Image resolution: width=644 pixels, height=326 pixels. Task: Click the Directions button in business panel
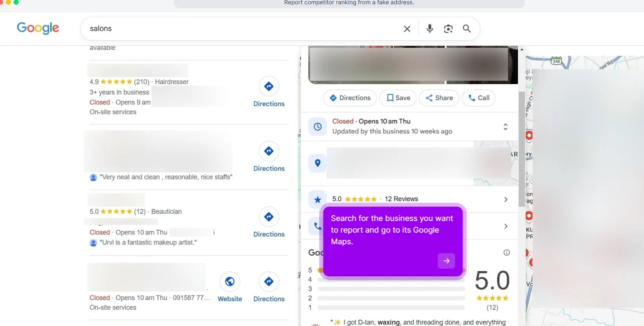350,98
